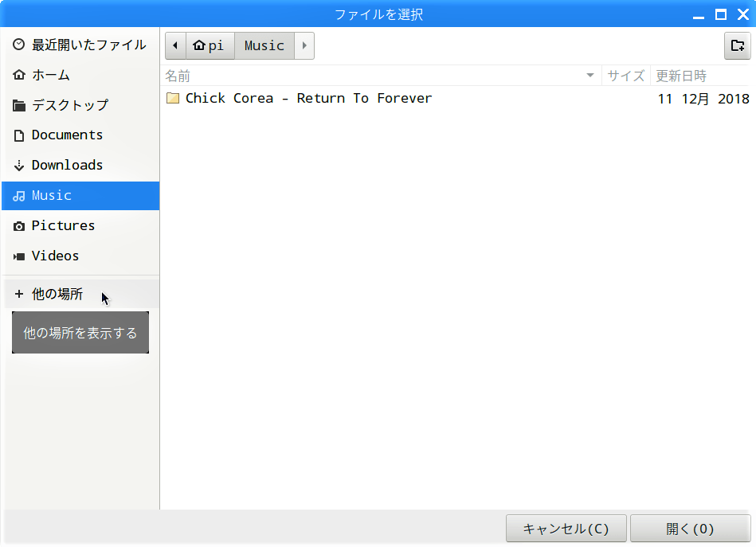The width and height of the screenshot is (756, 547).
Task: Click the キャンセル(C) button
Action: (566, 529)
